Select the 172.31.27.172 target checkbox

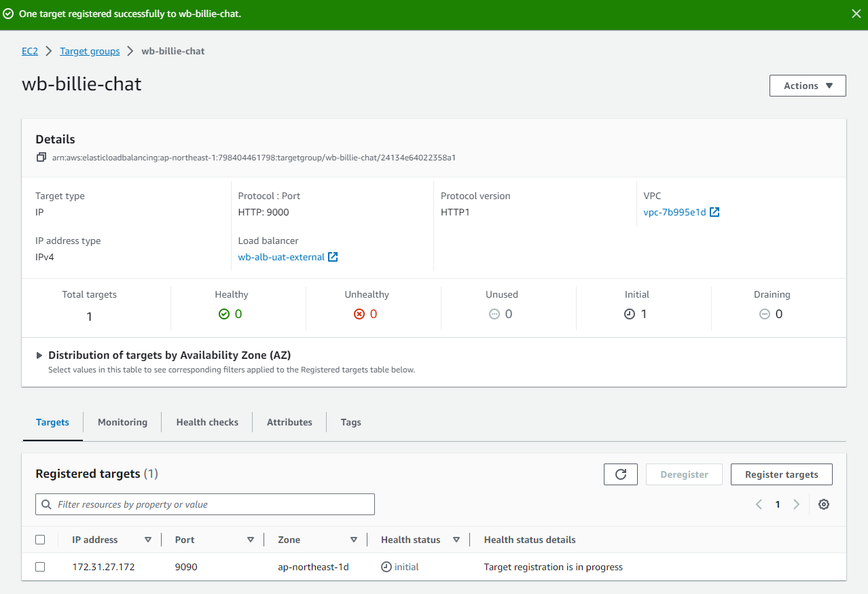point(40,567)
